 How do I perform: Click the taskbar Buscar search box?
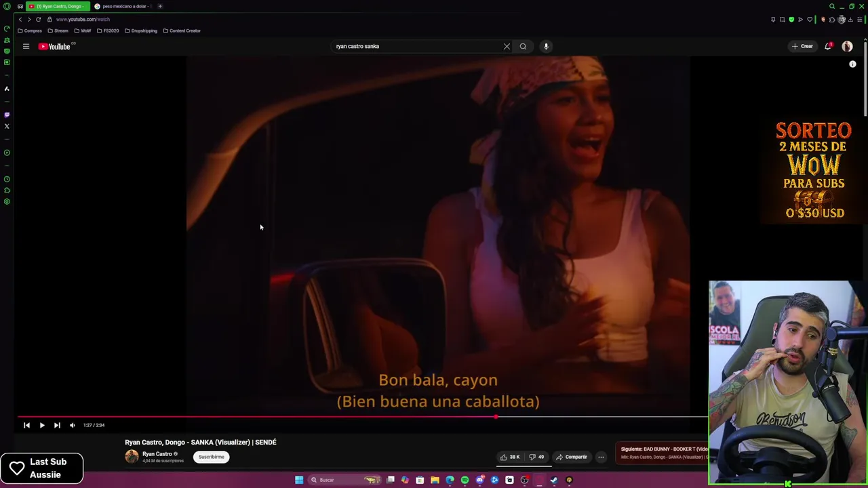point(344,480)
